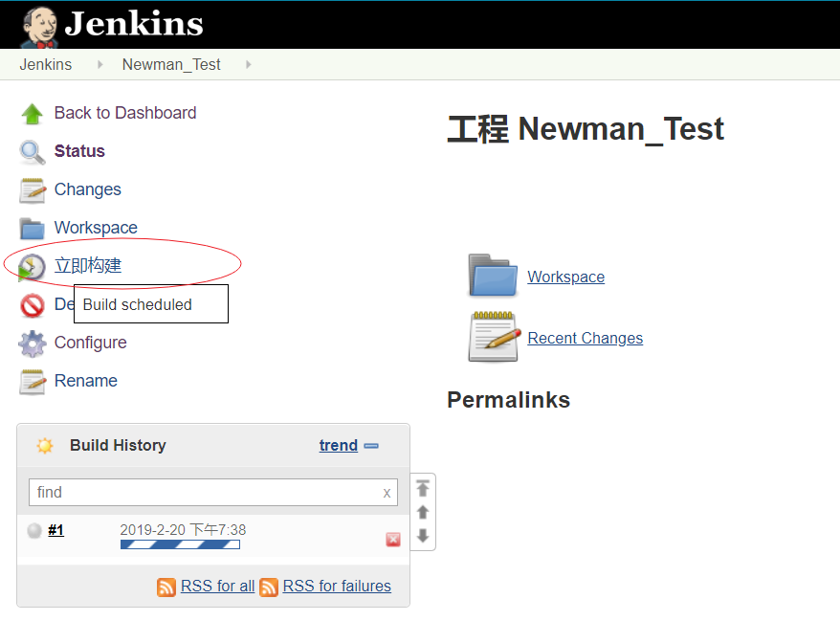Click the red prohibited delete icon
Screen dimensions: 840x621
(x=33, y=305)
